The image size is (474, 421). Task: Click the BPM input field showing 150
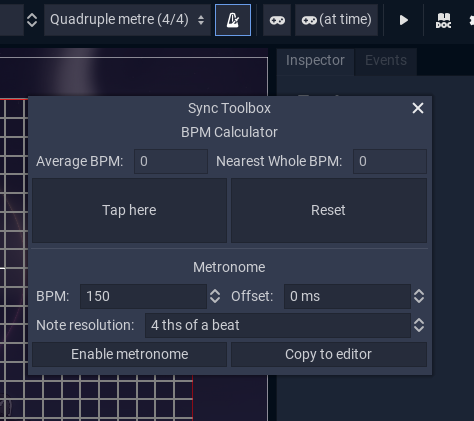(143, 296)
